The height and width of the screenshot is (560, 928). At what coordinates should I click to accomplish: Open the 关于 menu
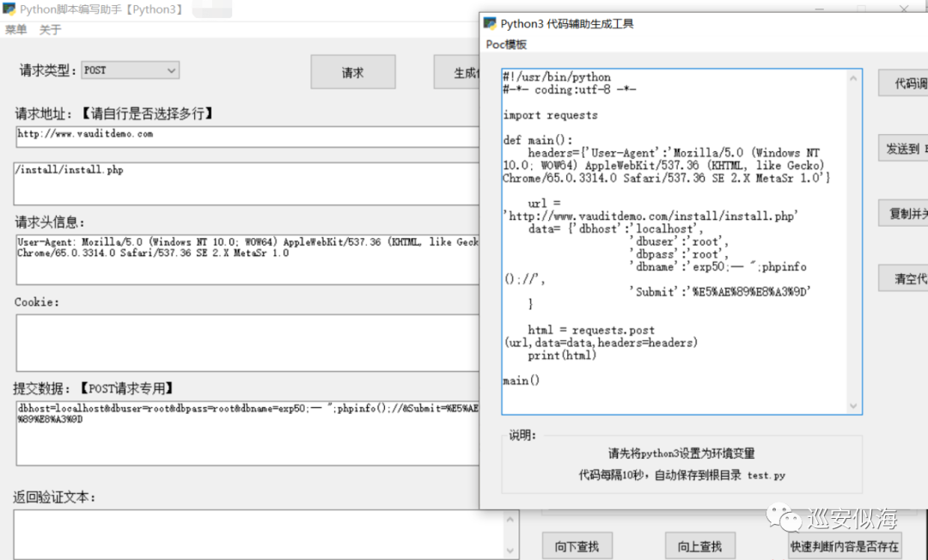click(51, 29)
